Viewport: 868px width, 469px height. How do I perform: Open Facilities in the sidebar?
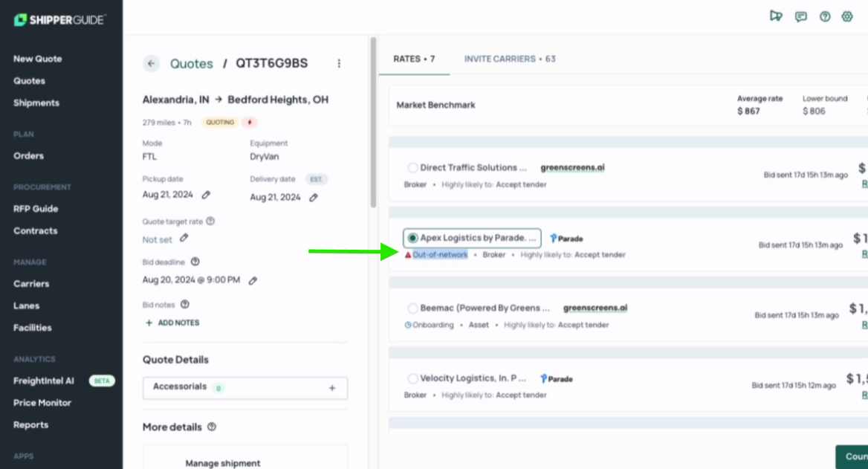pos(33,328)
